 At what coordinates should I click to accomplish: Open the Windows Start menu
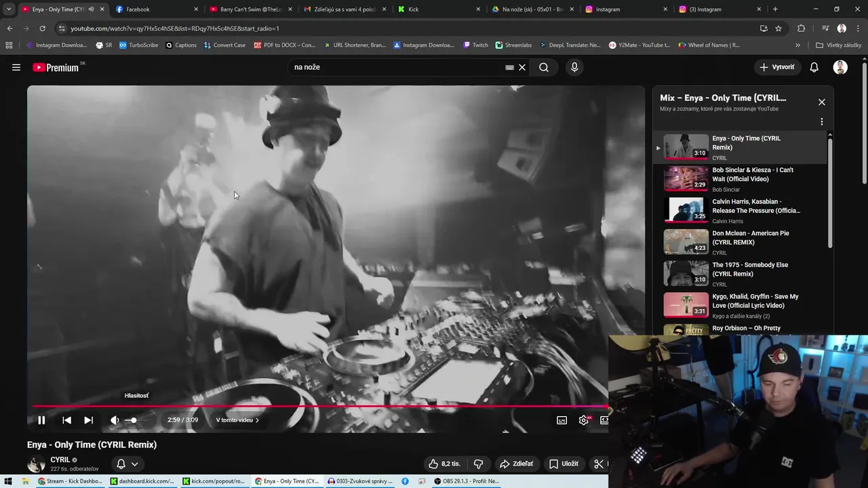click(x=8, y=481)
